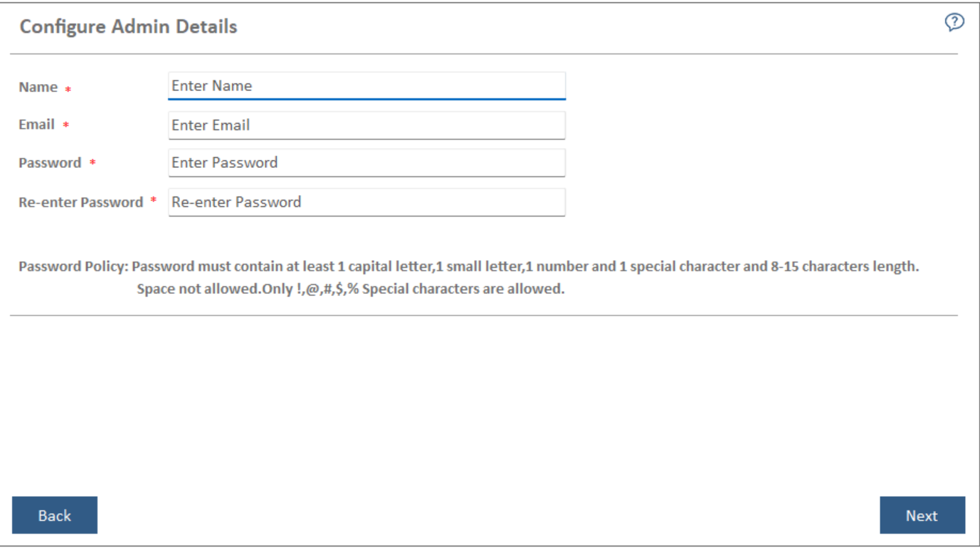Proceed with the Next button
Viewport: 980px width, 553px height.
tap(922, 516)
